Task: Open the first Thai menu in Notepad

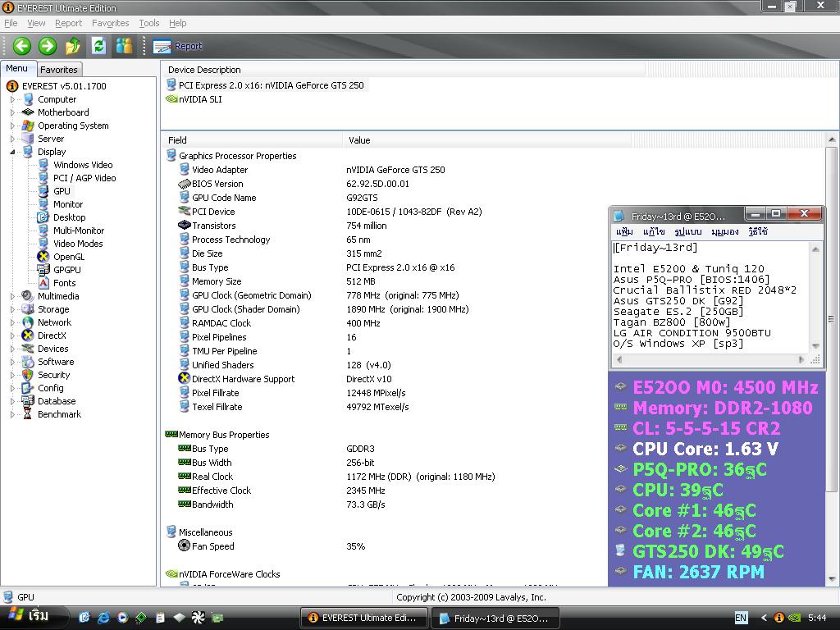Action: tap(624, 231)
